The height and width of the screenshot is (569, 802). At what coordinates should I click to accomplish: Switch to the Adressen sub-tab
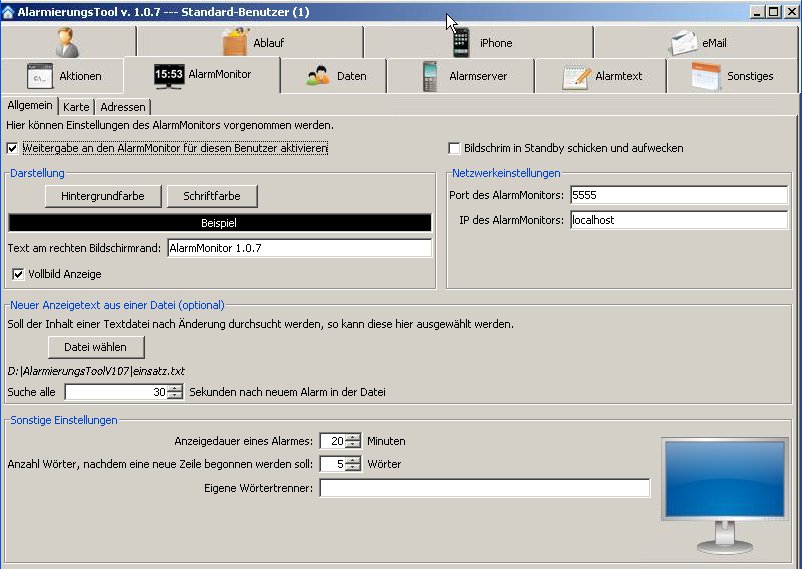123,107
